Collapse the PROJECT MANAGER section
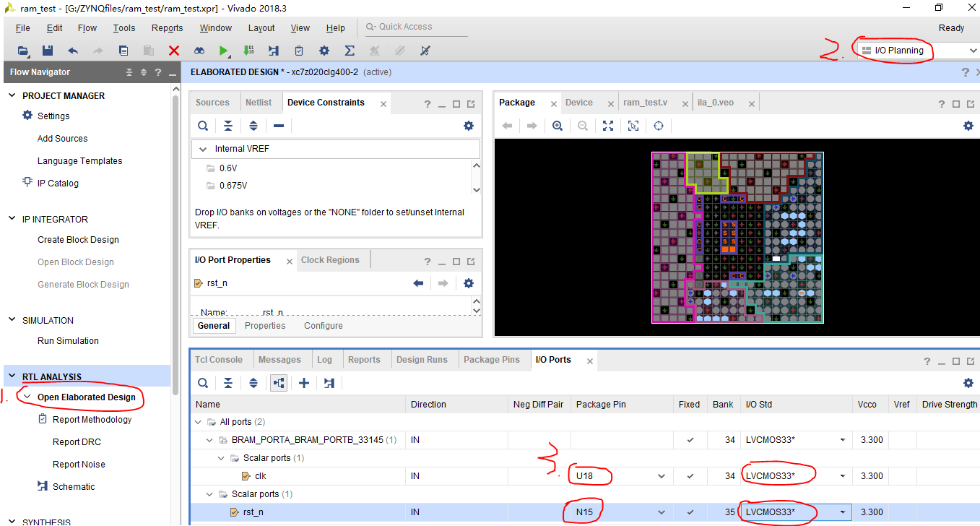 tap(12, 95)
